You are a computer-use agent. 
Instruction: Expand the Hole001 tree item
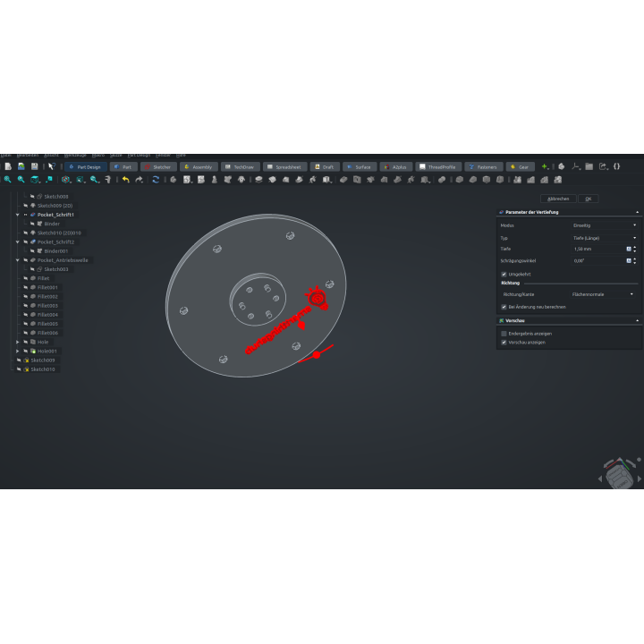tap(18, 352)
